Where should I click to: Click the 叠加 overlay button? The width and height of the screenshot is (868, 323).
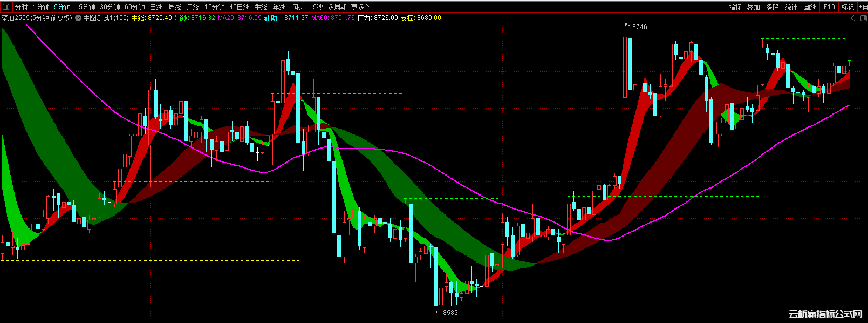click(x=753, y=7)
